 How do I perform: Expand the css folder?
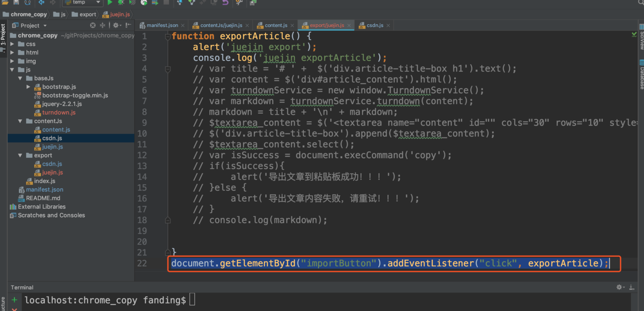click(12, 44)
